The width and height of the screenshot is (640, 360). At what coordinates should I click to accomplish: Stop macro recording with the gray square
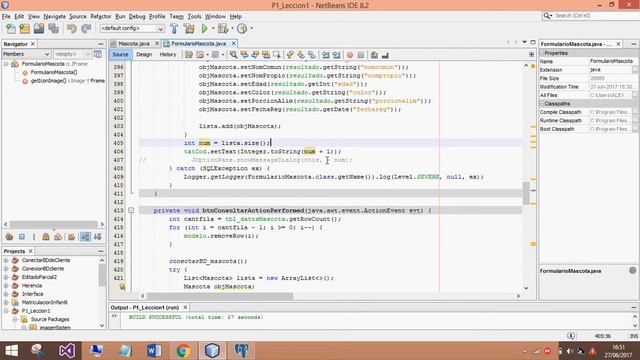(x=361, y=55)
